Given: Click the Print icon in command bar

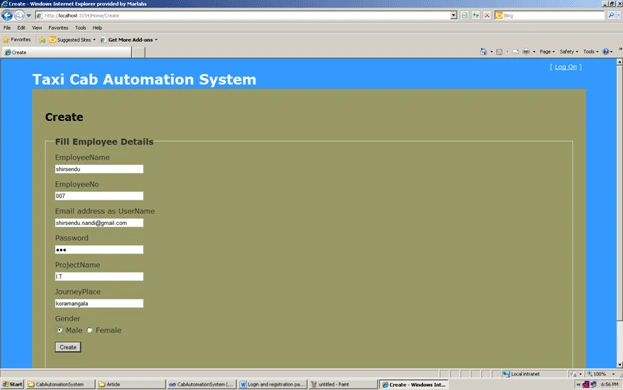Looking at the screenshot, I should coord(526,52).
